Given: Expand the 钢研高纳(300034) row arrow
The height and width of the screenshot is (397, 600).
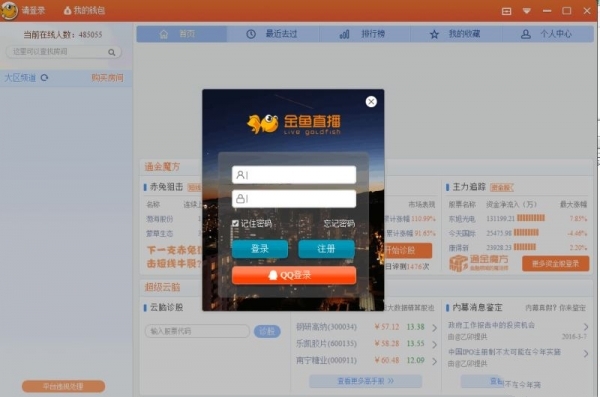Looking at the screenshot, I should click(434, 328).
